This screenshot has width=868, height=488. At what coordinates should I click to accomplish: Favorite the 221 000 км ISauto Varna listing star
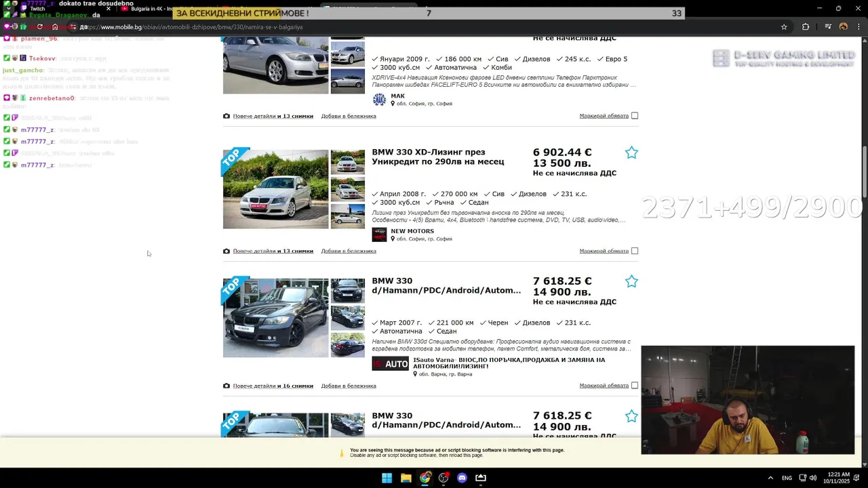click(631, 281)
